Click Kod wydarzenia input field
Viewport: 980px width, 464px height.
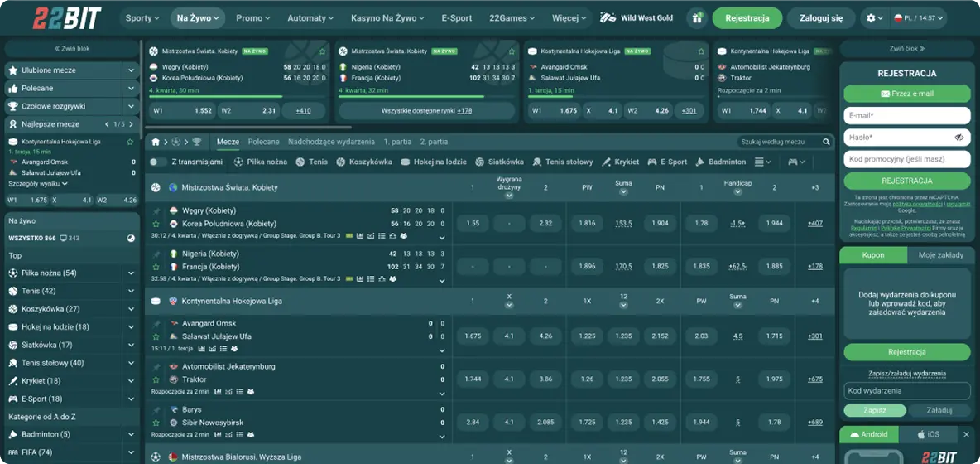click(x=907, y=391)
